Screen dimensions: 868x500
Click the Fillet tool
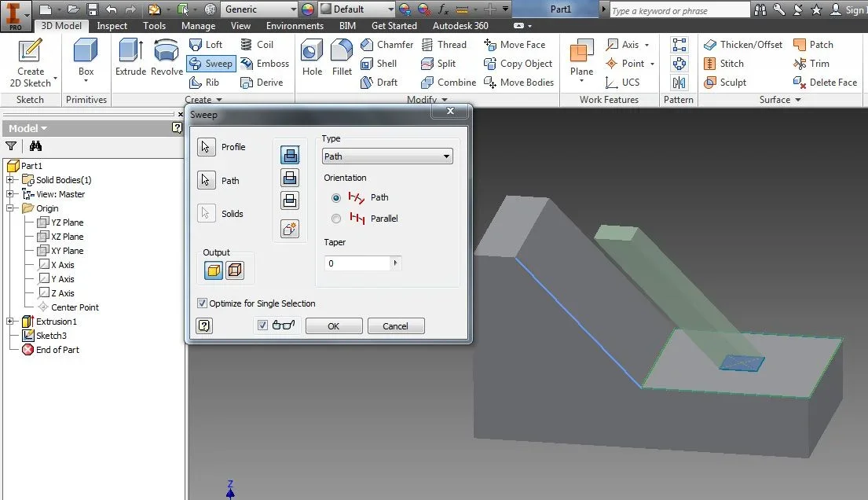[x=342, y=57]
